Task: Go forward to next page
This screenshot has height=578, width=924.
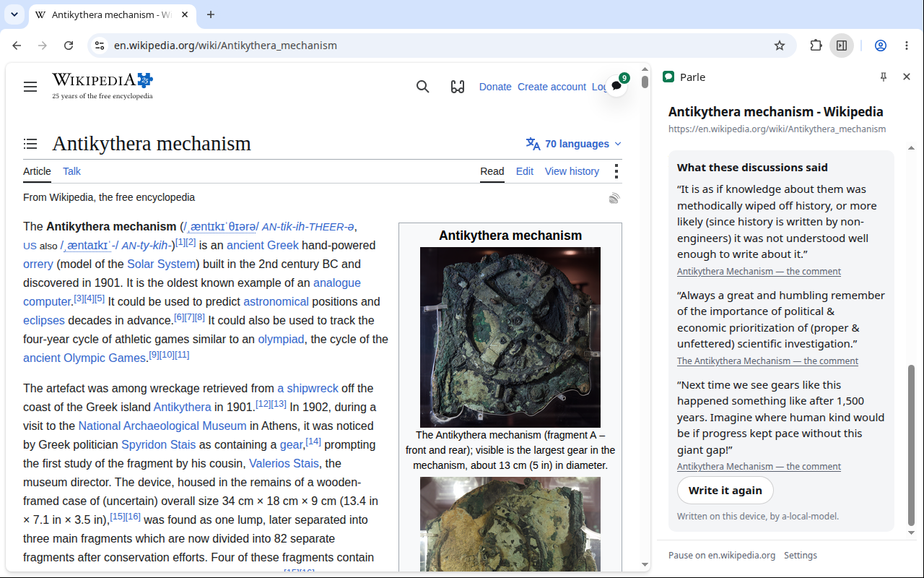Action: pos(43,46)
